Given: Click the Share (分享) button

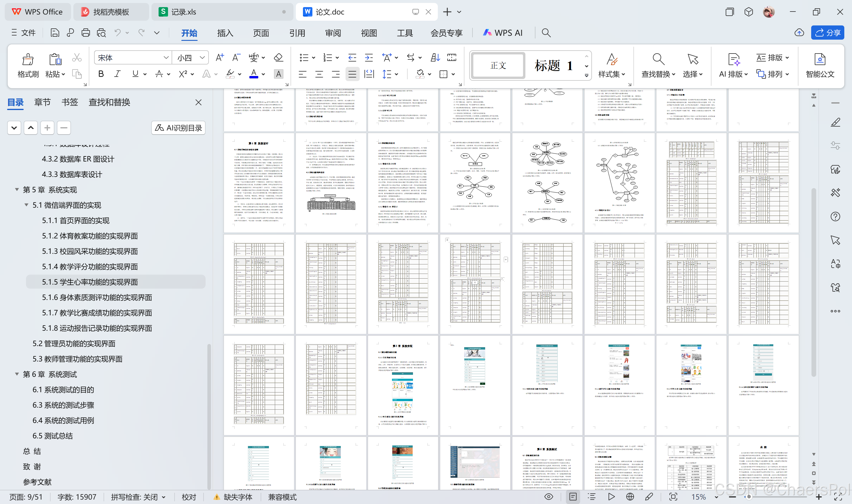Looking at the screenshot, I should pos(827,33).
